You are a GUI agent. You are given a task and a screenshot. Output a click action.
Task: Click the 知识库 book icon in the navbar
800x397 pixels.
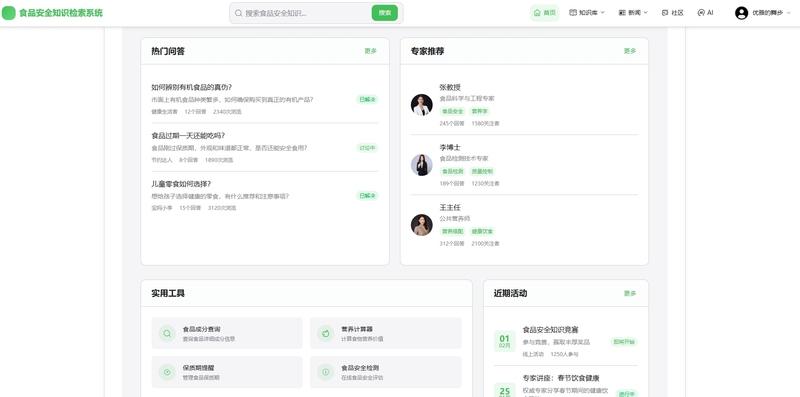573,13
